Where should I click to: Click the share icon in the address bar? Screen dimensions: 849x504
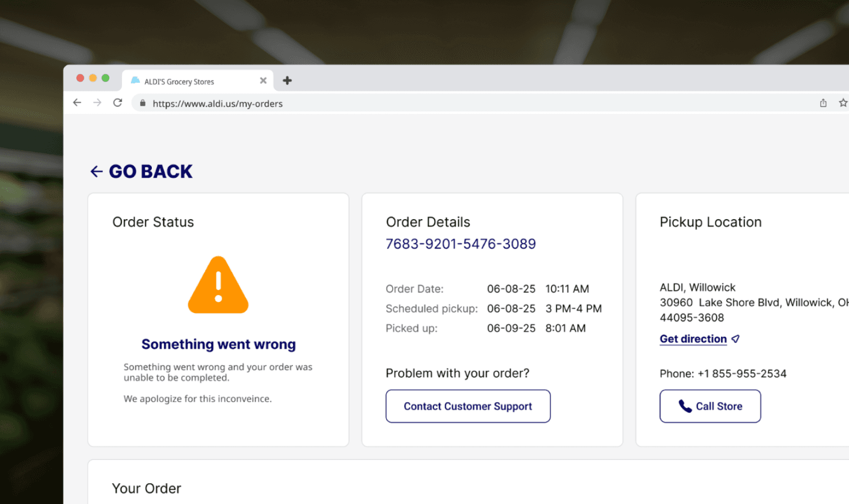823,103
